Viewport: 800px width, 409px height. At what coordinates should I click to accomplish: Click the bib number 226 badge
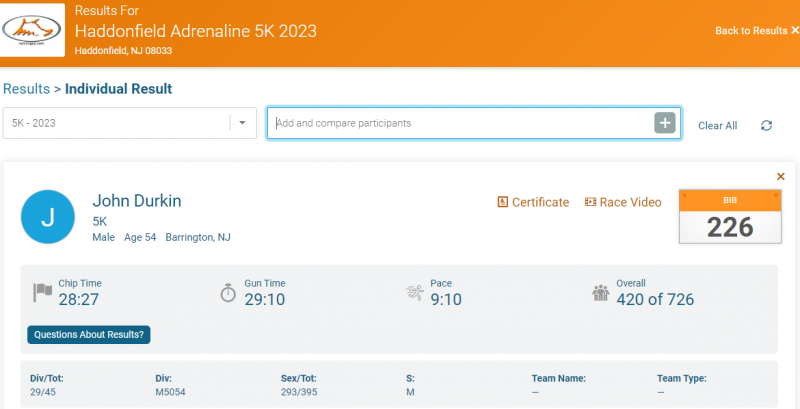point(730,217)
